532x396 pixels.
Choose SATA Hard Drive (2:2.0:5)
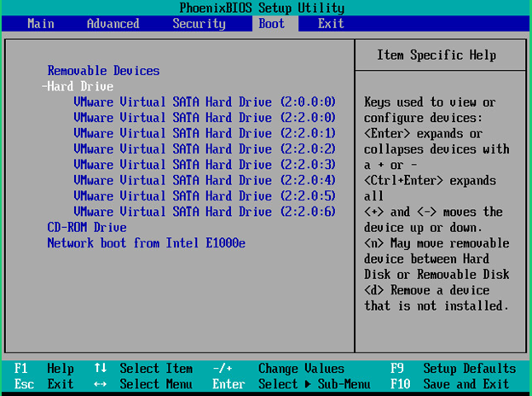point(205,196)
